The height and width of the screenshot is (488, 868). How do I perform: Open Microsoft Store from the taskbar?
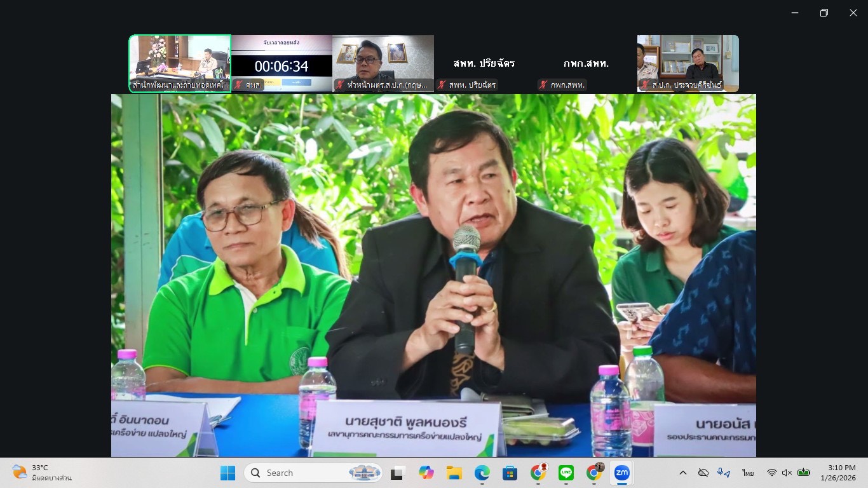(x=510, y=473)
